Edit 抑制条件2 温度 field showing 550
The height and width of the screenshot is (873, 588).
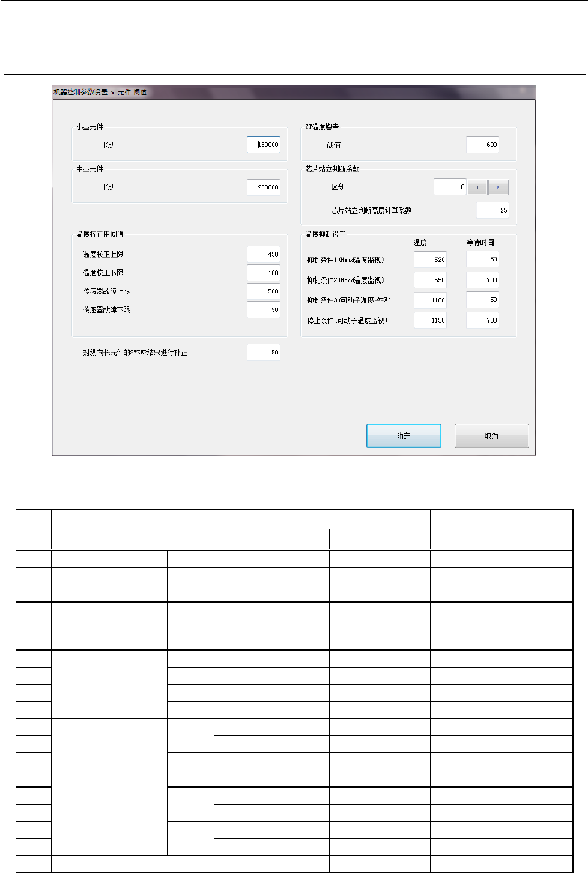tap(430, 280)
